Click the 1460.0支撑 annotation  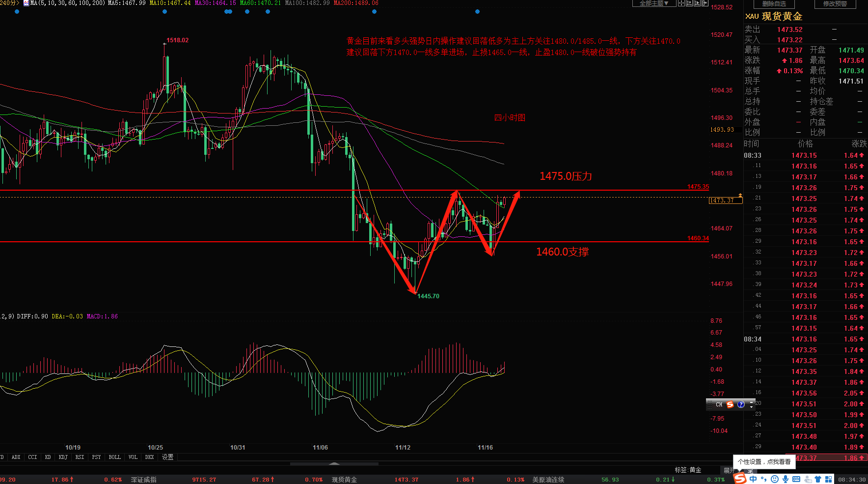563,252
